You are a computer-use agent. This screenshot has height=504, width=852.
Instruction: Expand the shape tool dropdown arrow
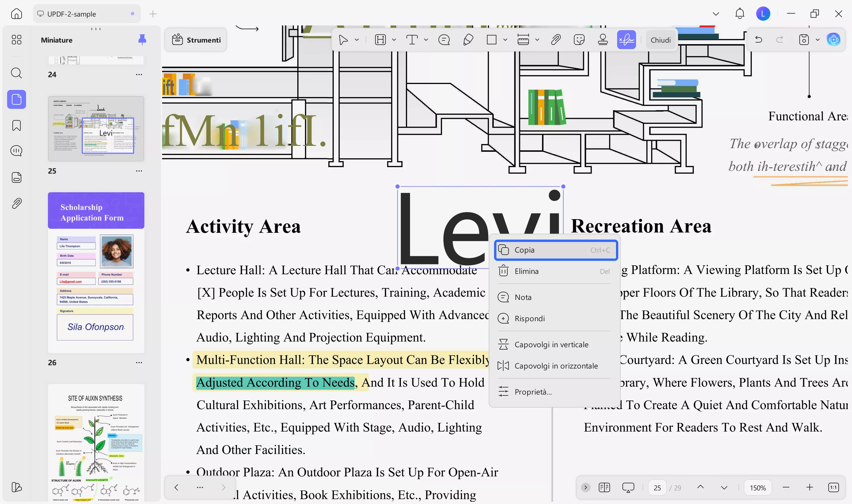click(x=505, y=40)
